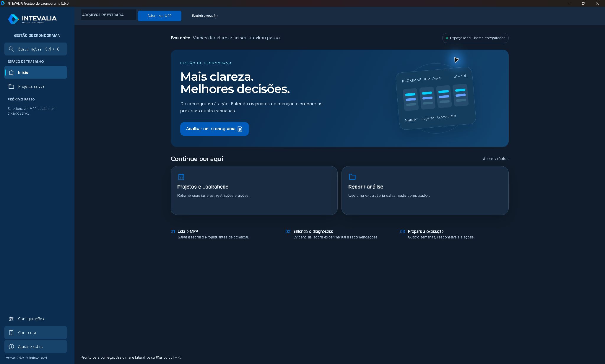This screenshot has width=605, height=364.
Task: Click step 02 Entenda o diagnóstico
Action: [x=332, y=234]
